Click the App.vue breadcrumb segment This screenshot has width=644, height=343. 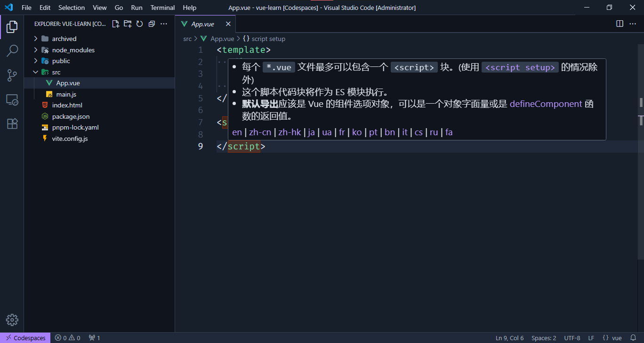tap(217, 39)
